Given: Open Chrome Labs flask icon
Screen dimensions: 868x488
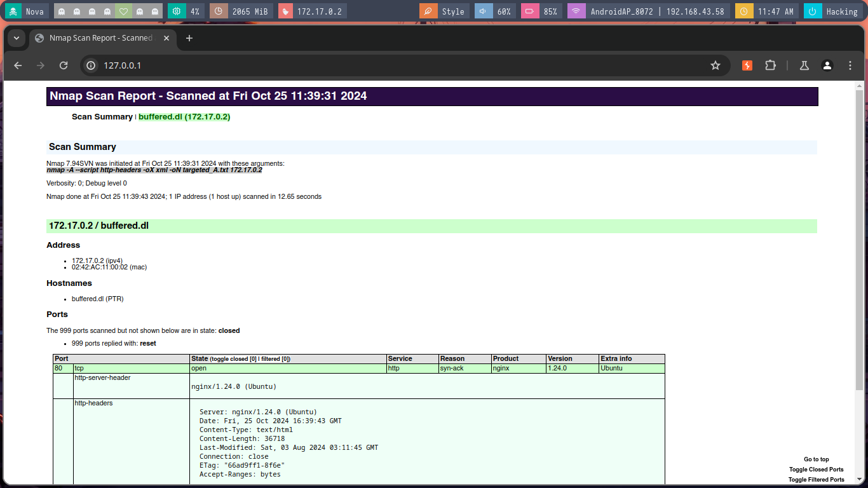Looking at the screenshot, I should 804,65.
